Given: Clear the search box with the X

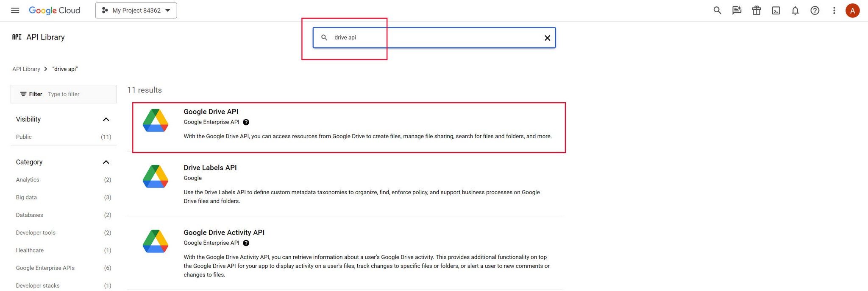Looking at the screenshot, I should 547,38.
